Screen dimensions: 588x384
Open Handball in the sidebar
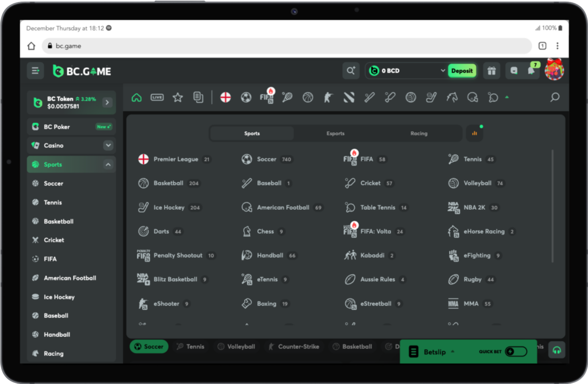click(57, 335)
